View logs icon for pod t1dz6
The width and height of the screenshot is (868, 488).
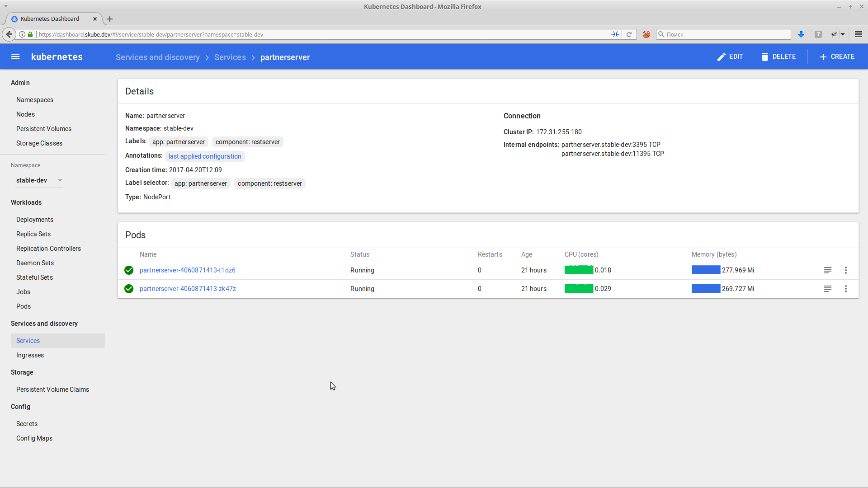pos(827,270)
